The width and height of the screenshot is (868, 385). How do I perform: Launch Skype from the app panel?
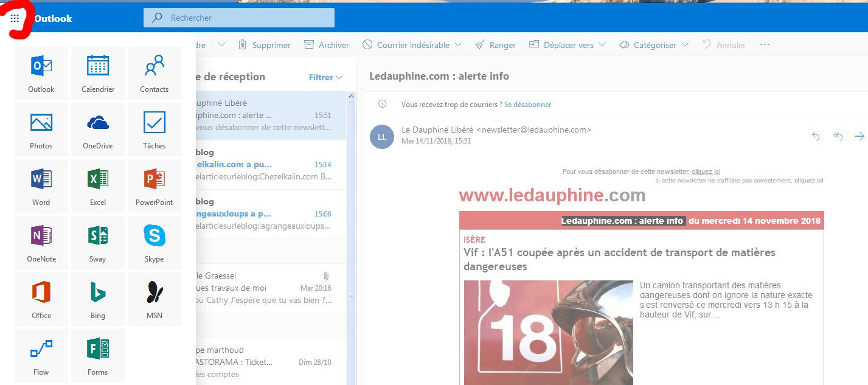[155, 243]
